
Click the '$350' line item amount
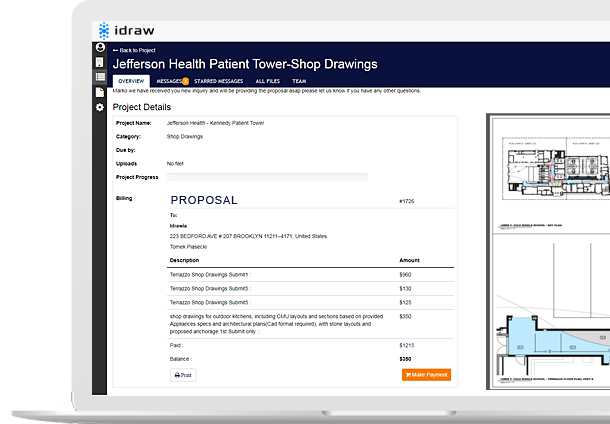coord(405,316)
